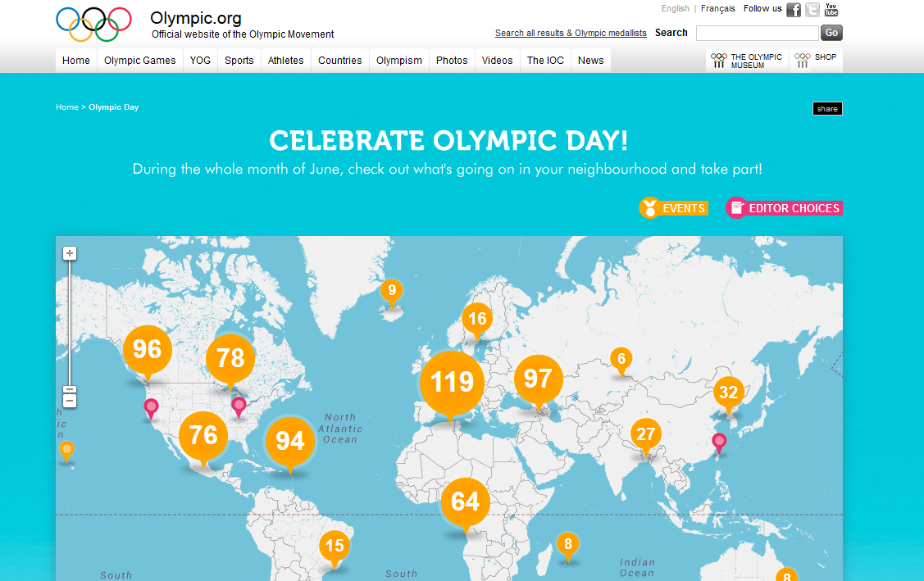This screenshot has width=924, height=581.
Task: Open the YouTube follow icon
Action: click(x=831, y=10)
